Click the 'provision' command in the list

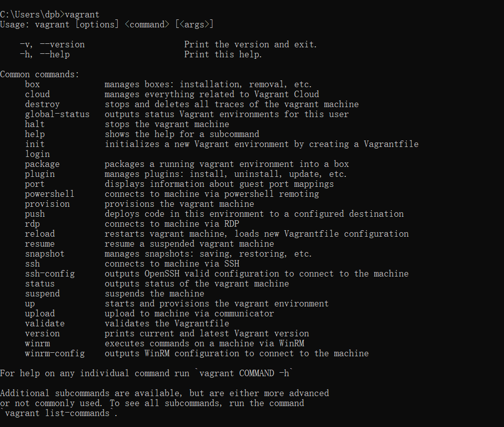pyautogui.click(x=47, y=204)
